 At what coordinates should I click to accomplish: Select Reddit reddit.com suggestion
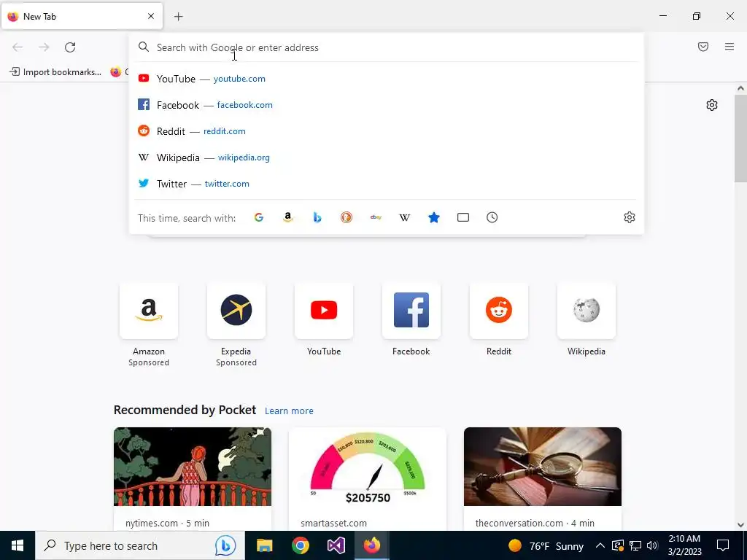tap(386, 131)
